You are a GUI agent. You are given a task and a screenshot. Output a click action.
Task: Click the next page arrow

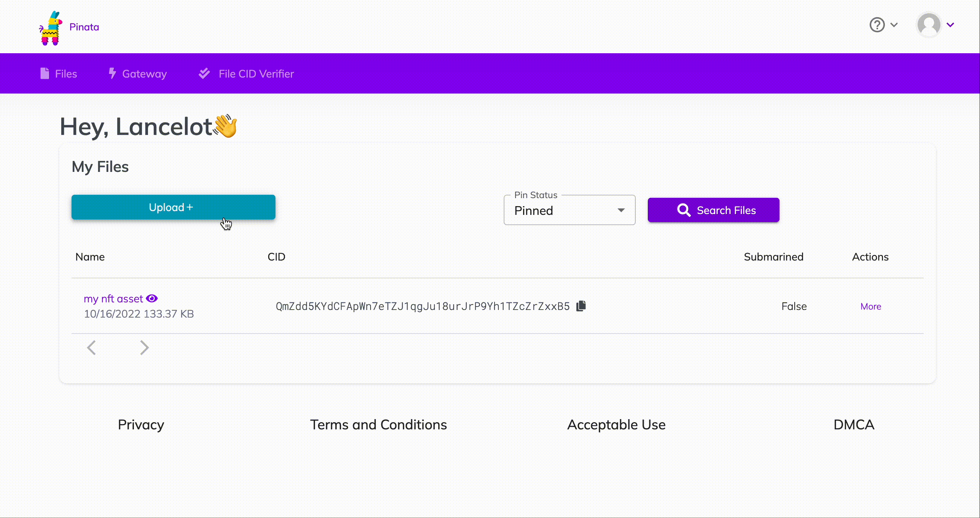pos(144,347)
